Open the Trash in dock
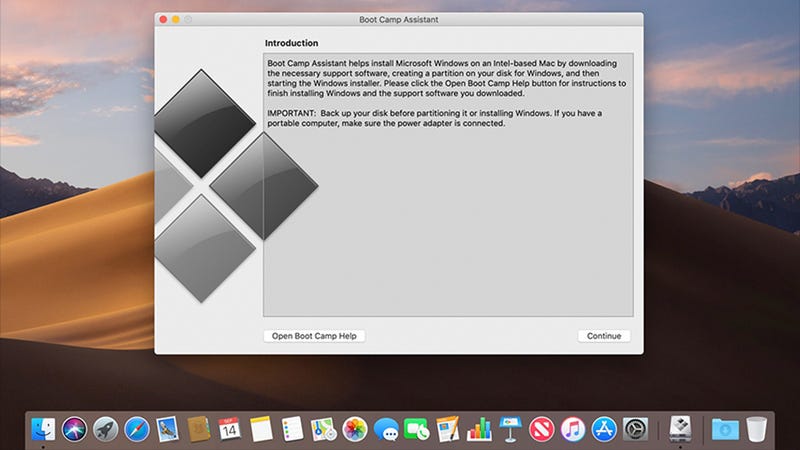 (756, 429)
